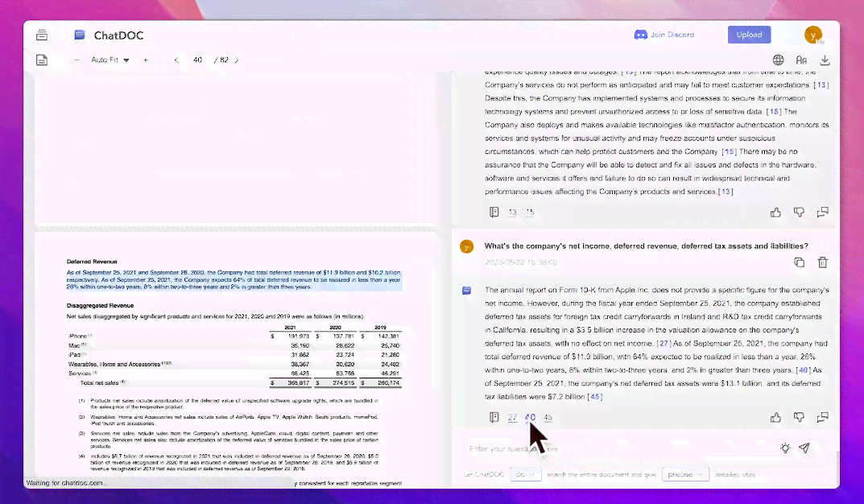Delete the net income question with the trash icon
Image resolution: width=864 pixels, height=504 pixels.
(822, 262)
